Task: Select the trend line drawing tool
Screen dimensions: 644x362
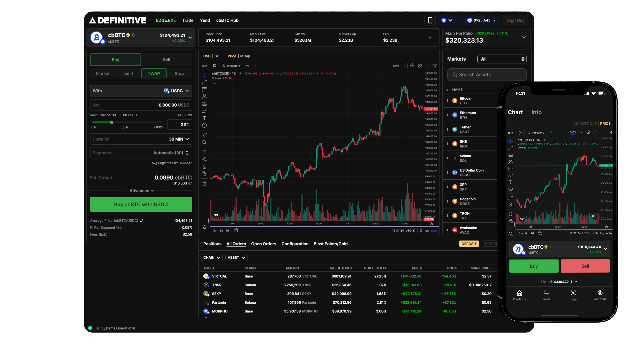Action: point(204,82)
